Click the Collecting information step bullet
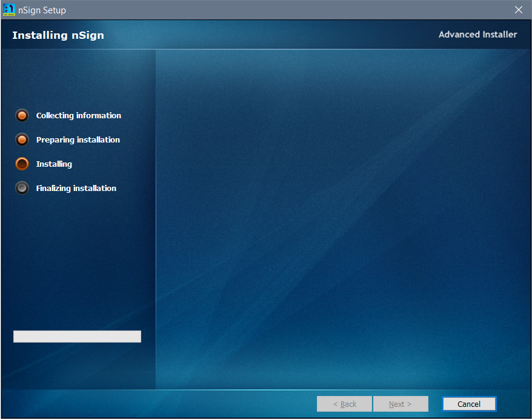This screenshot has height=419, width=532. pos(22,115)
